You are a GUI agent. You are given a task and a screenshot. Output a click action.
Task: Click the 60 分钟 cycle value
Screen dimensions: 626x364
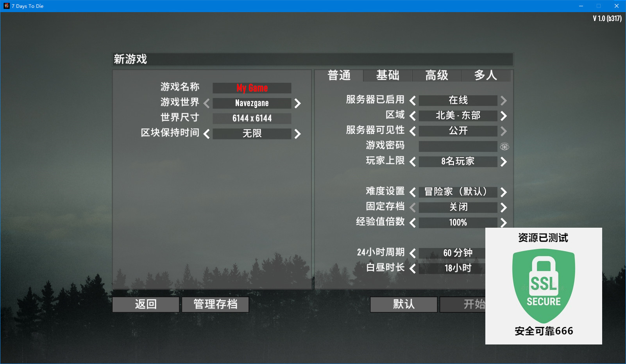[452, 253]
